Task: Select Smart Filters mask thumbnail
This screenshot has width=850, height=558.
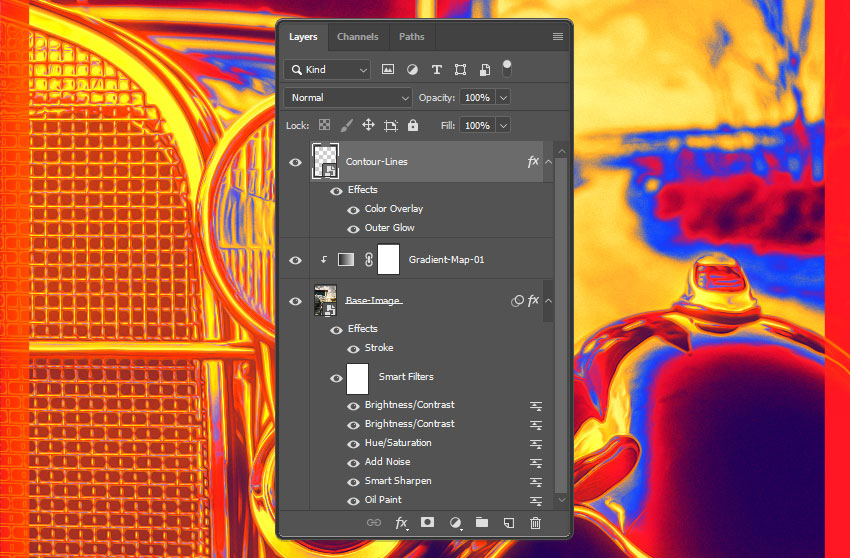Action: (357, 378)
